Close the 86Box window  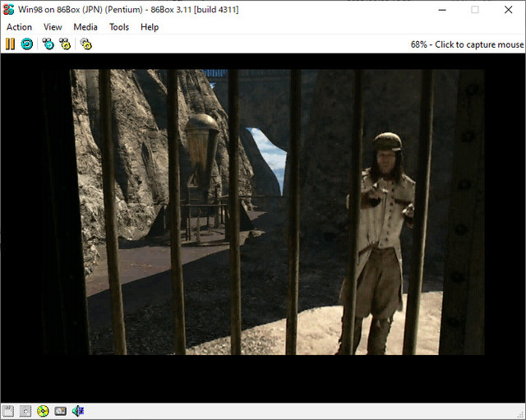(508, 10)
